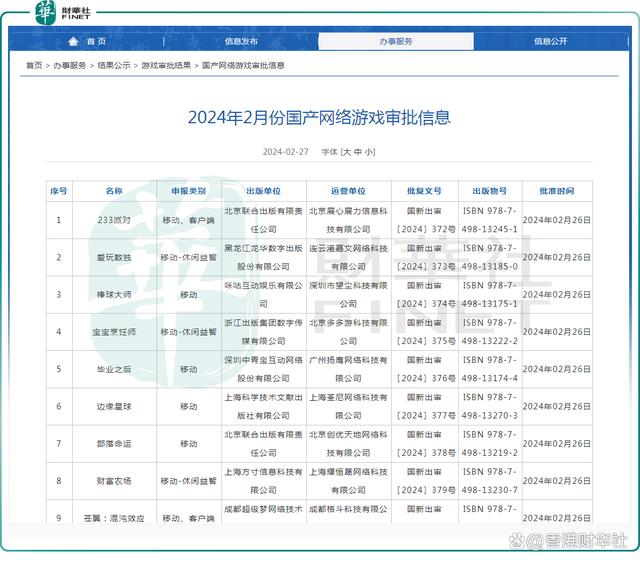Click 国产网络游戏审批信息 in breadcrumb
The height and width of the screenshot is (563, 640).
pos(244,65)
